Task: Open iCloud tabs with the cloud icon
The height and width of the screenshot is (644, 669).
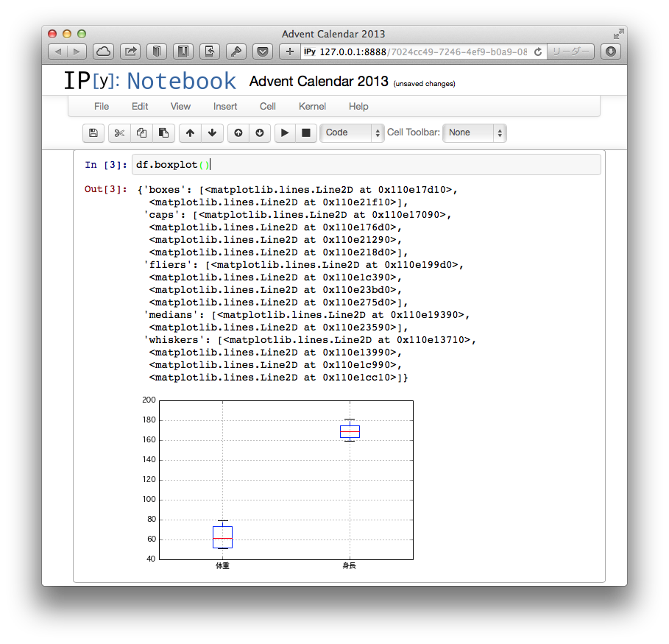Action: pyautogui.click(x=103, y=52)
